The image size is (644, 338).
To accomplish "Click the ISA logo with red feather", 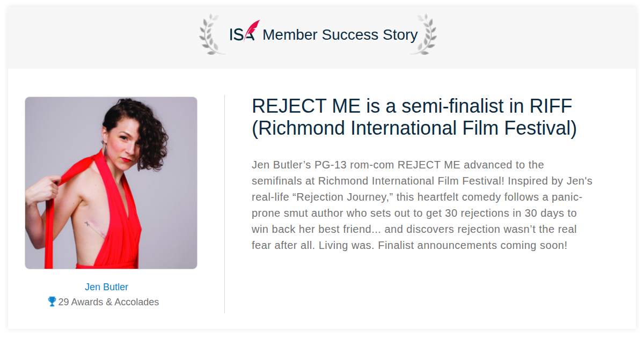I will (x=244, y=31).
